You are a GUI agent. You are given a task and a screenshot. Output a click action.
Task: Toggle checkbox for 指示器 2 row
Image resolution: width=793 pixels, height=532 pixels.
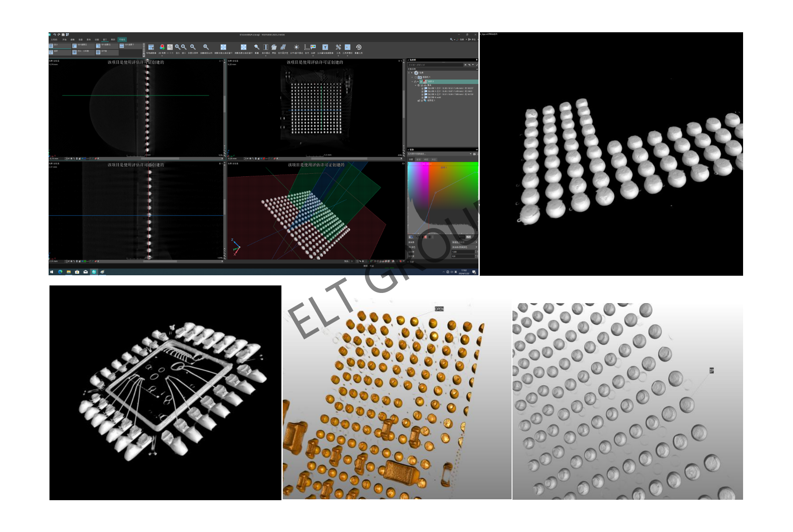pos(422,91)
